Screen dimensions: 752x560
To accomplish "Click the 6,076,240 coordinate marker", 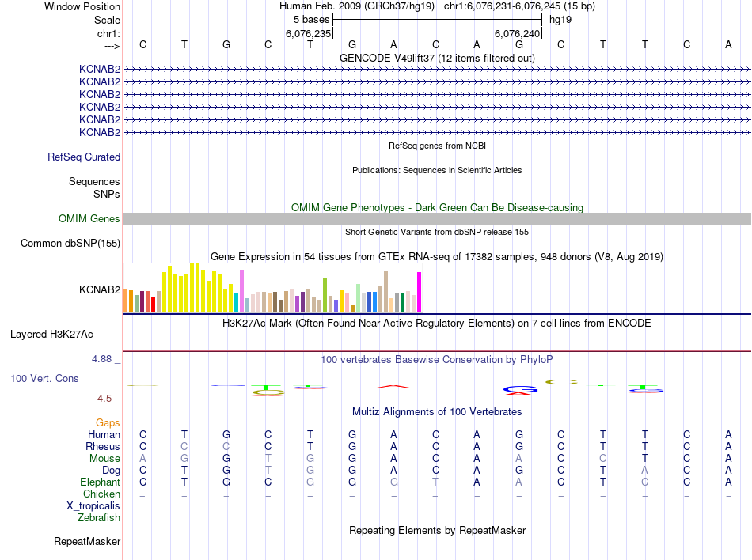I will click(518, 33).
